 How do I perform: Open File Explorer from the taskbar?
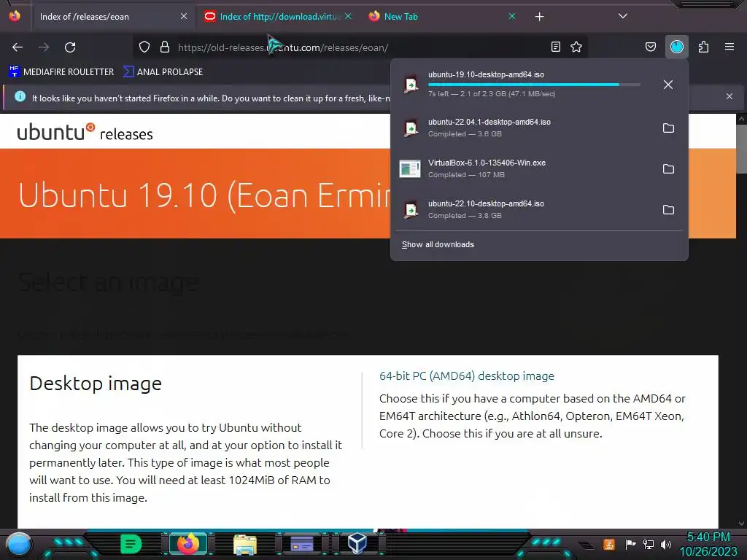245,544
